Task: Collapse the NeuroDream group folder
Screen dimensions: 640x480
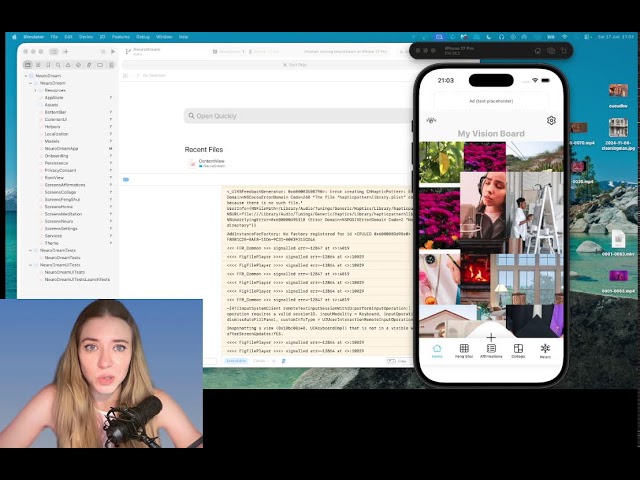Action: (31, 83)
